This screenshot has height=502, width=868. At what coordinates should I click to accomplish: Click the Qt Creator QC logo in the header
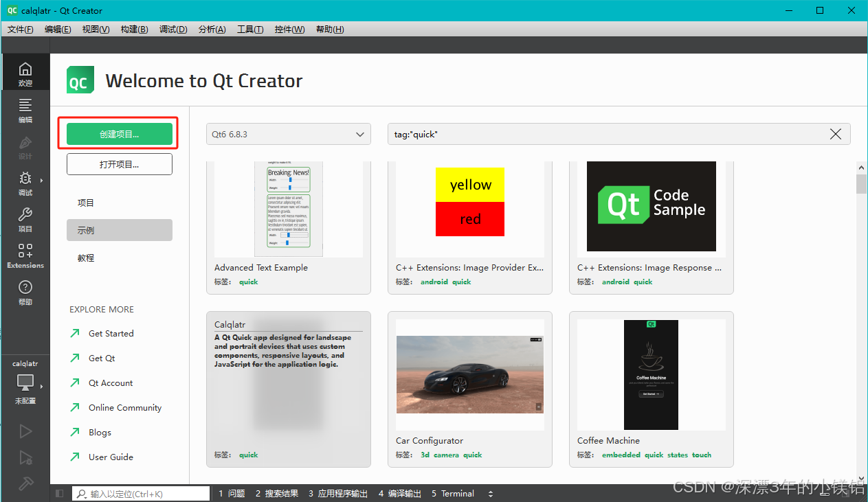(80, 80)
